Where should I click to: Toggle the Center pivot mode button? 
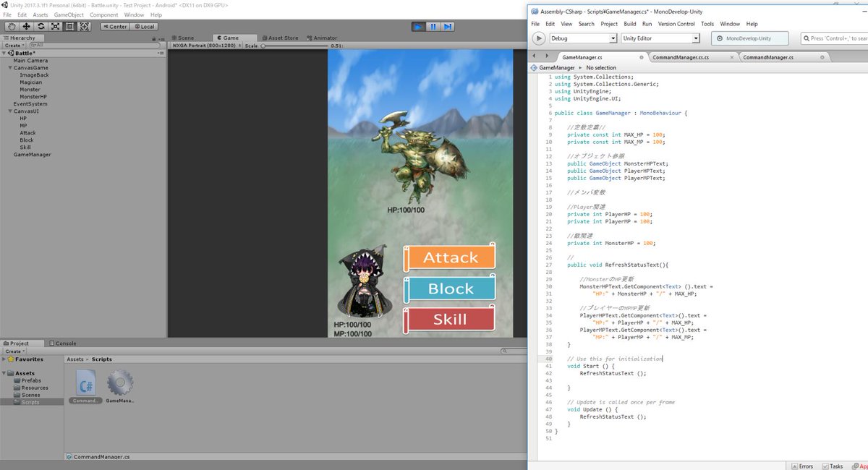click(114, 27)
